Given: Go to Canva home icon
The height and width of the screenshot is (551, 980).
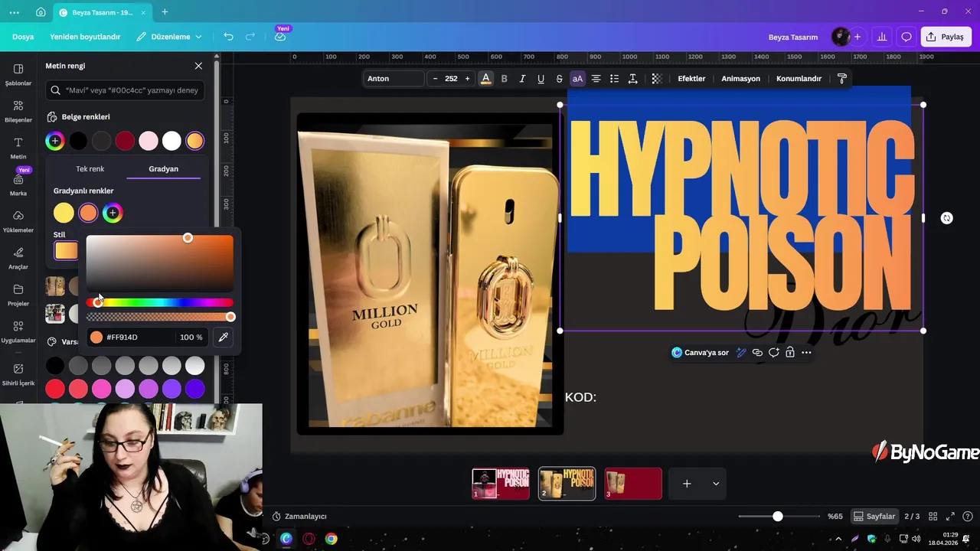Looking at the screenshot, I should coord(41,12).
